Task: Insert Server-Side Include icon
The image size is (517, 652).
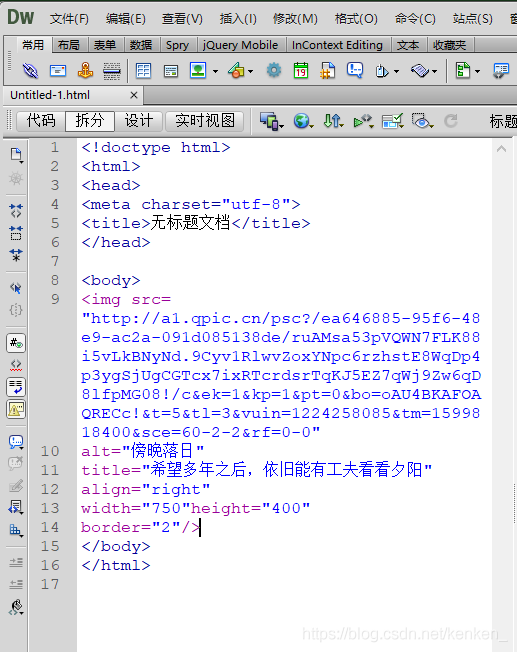Action: [327, 71]
